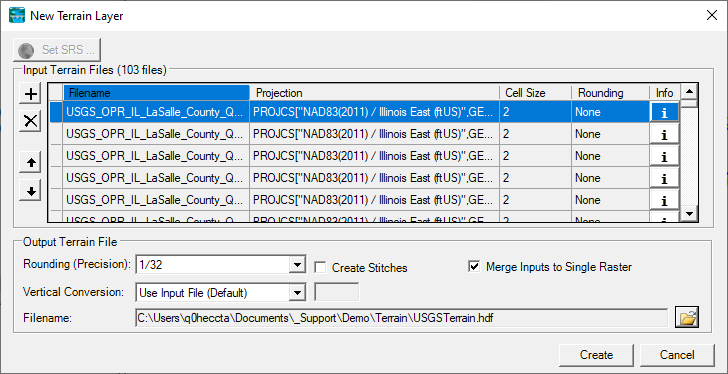This screenshot has width=728, height=374.
Task: Add terrain files with the plus button
Action: [x=31, y=94]
